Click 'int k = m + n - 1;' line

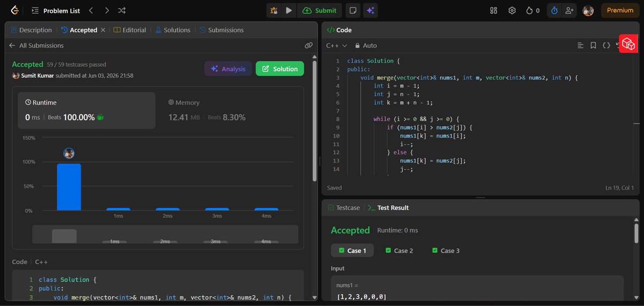click(x=403, y=103)
